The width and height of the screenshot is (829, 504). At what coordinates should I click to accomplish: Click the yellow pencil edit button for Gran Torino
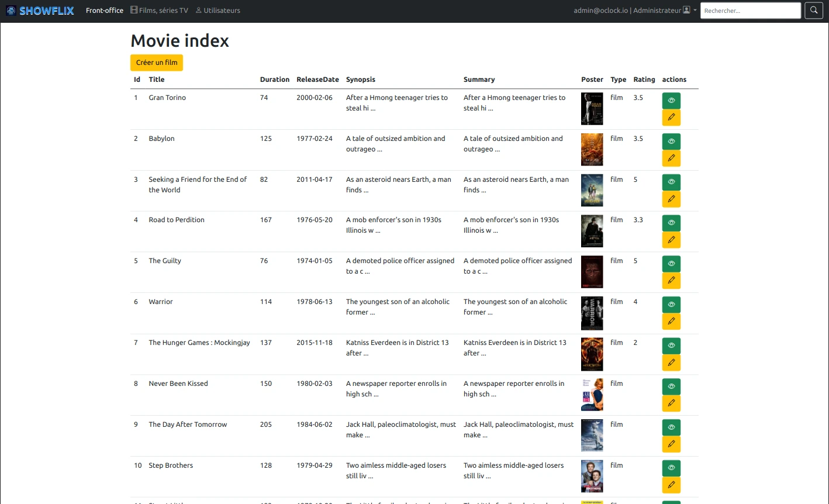click(671, 118)
